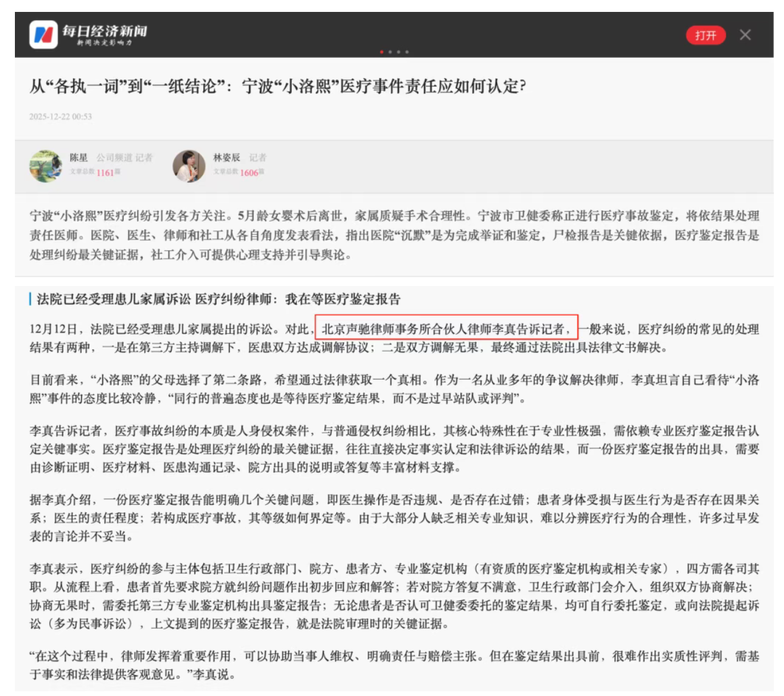
Task: Click the 新闻决定影响力 slogan under the brand name
Action: tap(104, 43)
